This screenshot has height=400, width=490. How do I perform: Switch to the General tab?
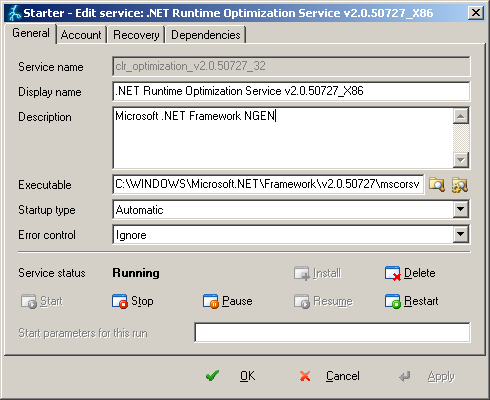coord(31,33)
